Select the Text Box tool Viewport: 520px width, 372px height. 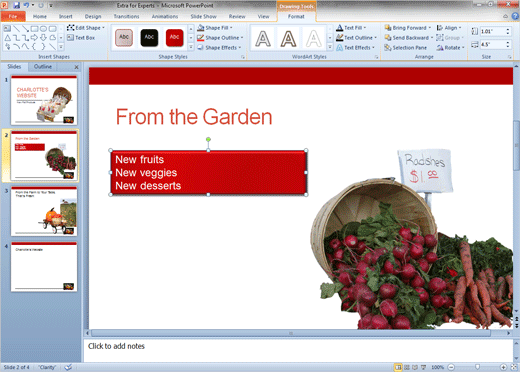click(x=81, y=38)
